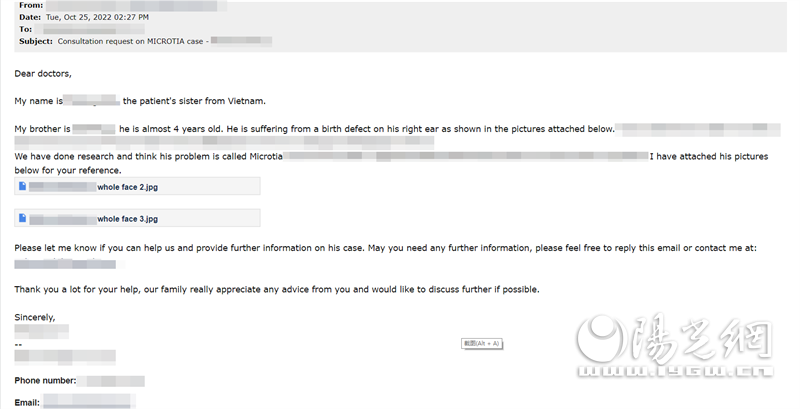800x409 pixels.
Task: Click the blurred Email value in signature
Action: pos(88,402)
